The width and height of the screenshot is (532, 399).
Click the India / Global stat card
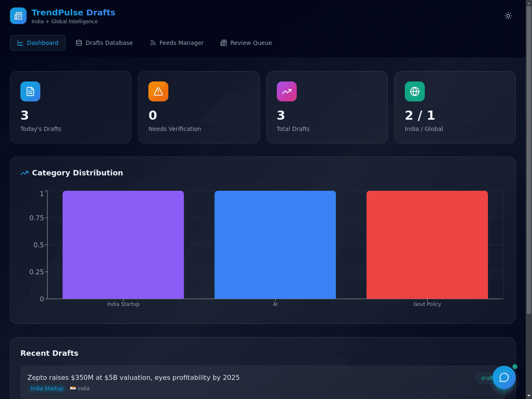pos(455,107)
